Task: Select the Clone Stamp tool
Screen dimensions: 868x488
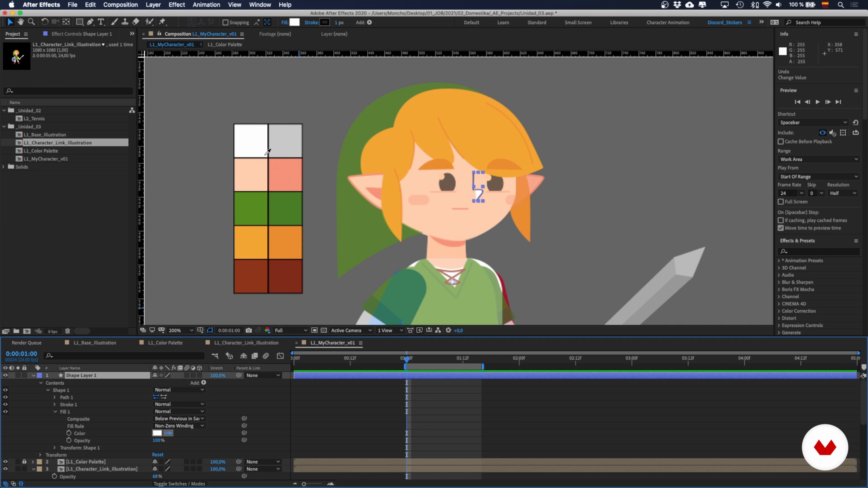Action: coord(125,22)
